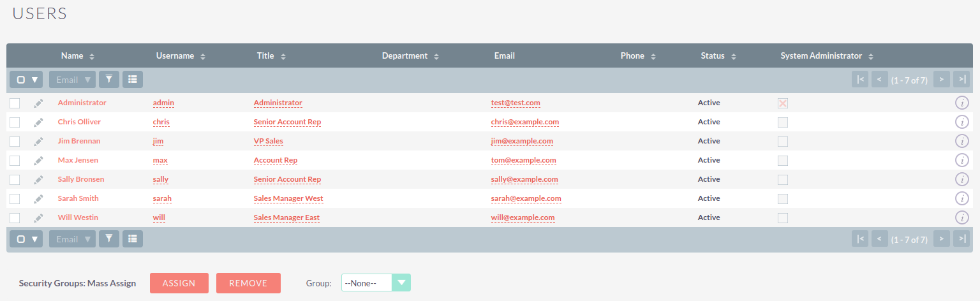Open Email bulk action dropdown at bottom

[72, 239]
